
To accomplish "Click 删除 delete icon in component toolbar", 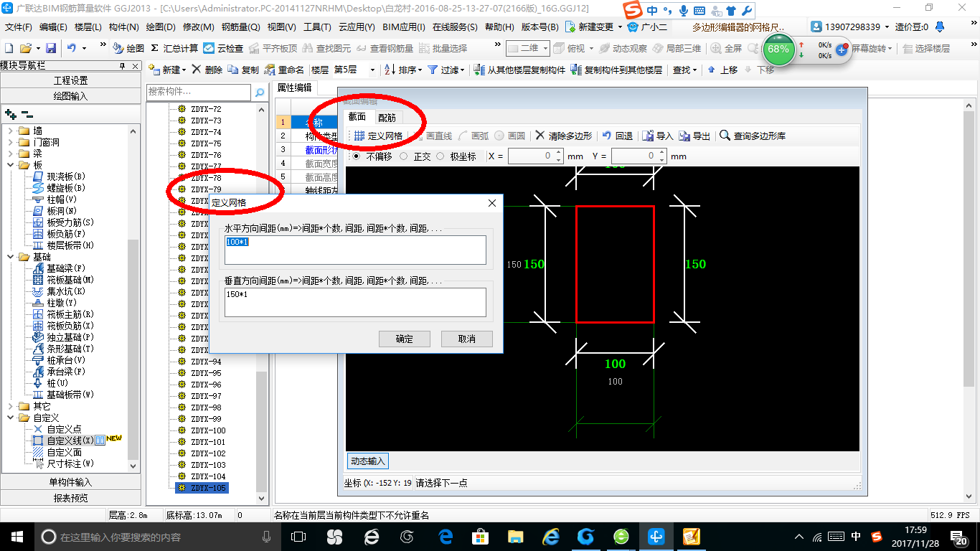I will [x=207, y=70].
